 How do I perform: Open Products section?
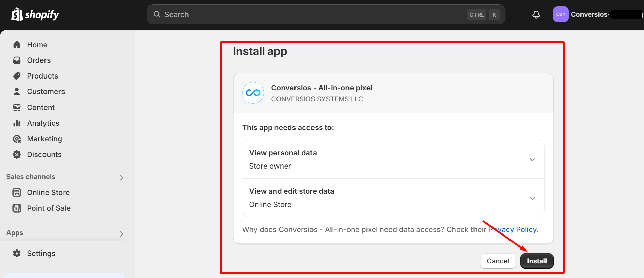pyautogui.click(x=42, y=76)
